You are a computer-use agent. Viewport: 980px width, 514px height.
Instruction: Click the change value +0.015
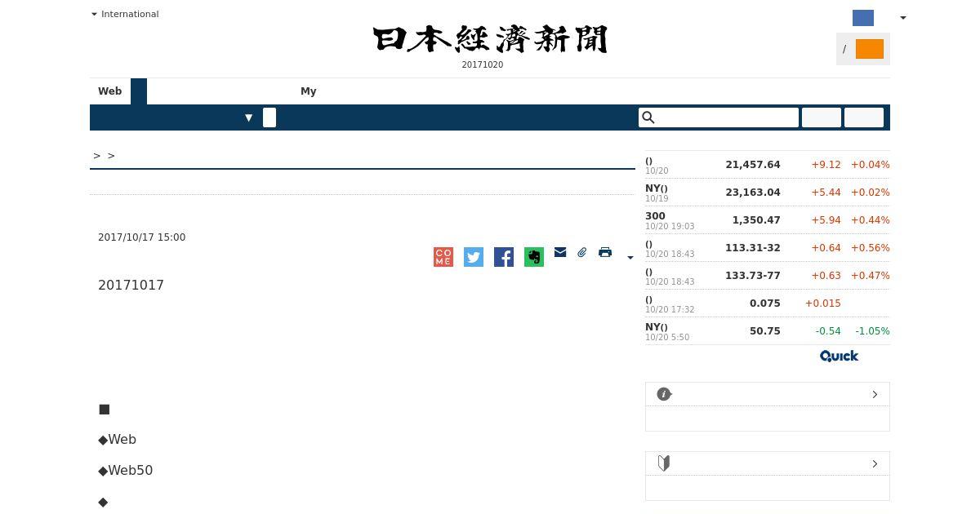pos(823,303)
